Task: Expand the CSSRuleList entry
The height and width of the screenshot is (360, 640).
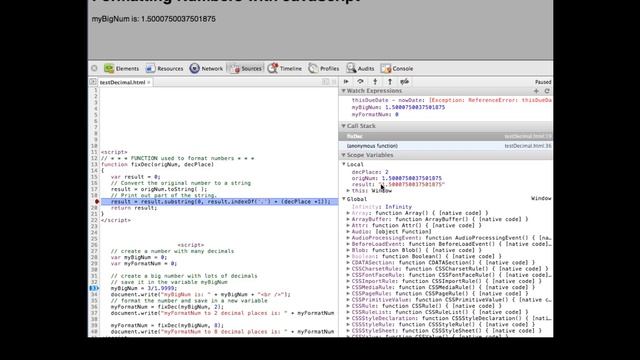Action: (x=348, y=312)
